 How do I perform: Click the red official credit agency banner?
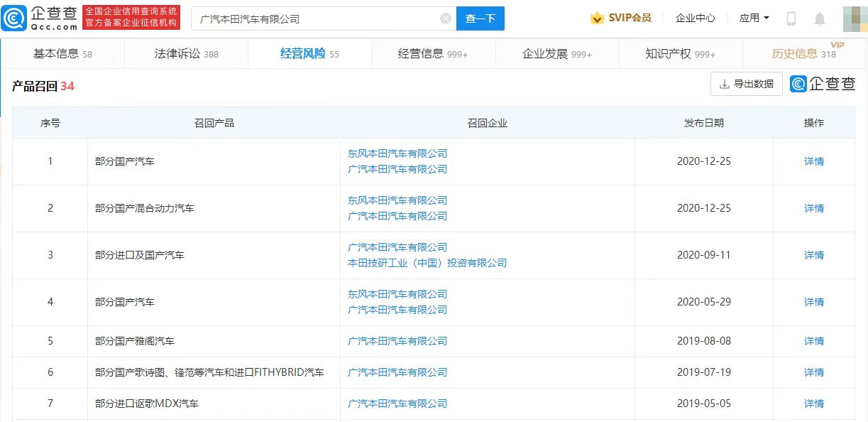point(131,18)
